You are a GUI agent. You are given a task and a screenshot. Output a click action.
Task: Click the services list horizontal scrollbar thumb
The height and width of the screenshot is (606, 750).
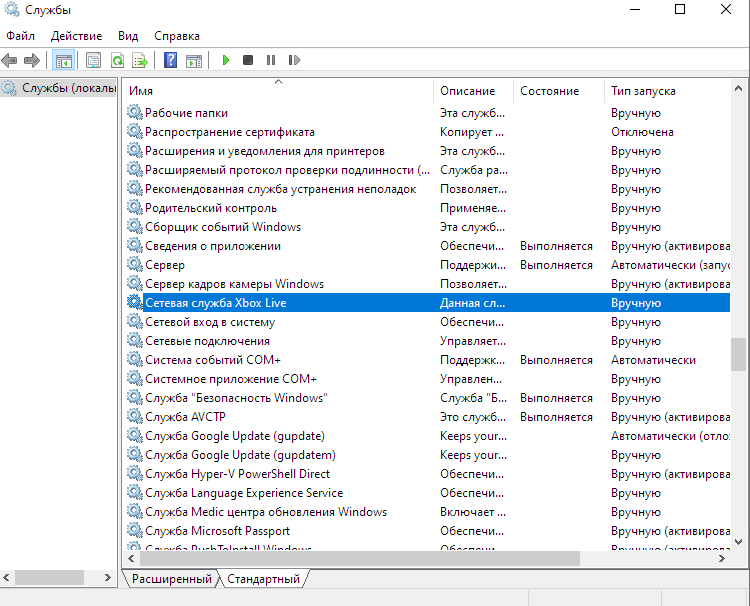click(x=360, y=558)
